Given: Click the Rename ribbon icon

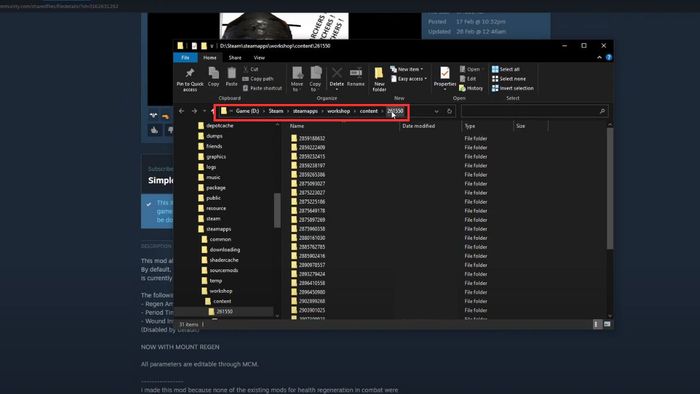Looking at the screenshot, I should (x=356, y=77).
